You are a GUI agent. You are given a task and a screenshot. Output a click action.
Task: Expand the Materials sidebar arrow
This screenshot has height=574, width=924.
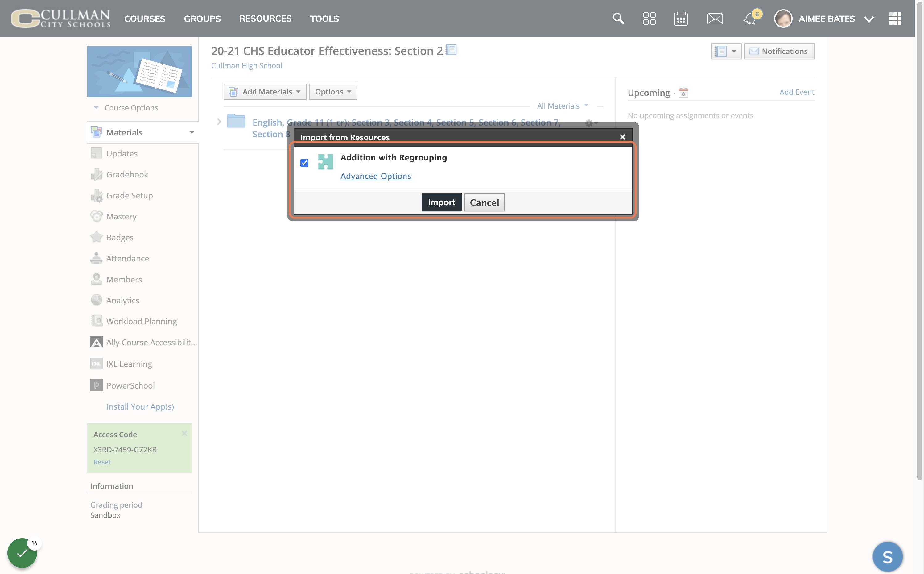click(192, 132)
